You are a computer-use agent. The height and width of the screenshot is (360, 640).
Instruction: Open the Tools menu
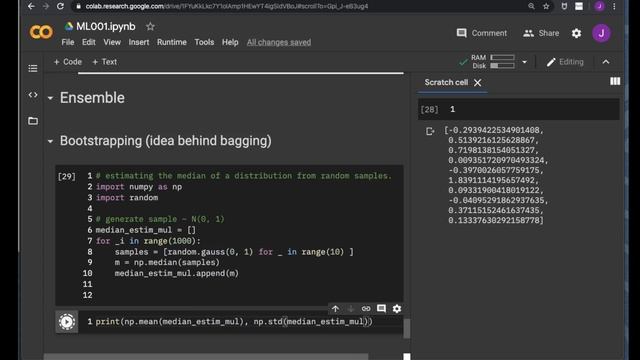tap(204, 42)
